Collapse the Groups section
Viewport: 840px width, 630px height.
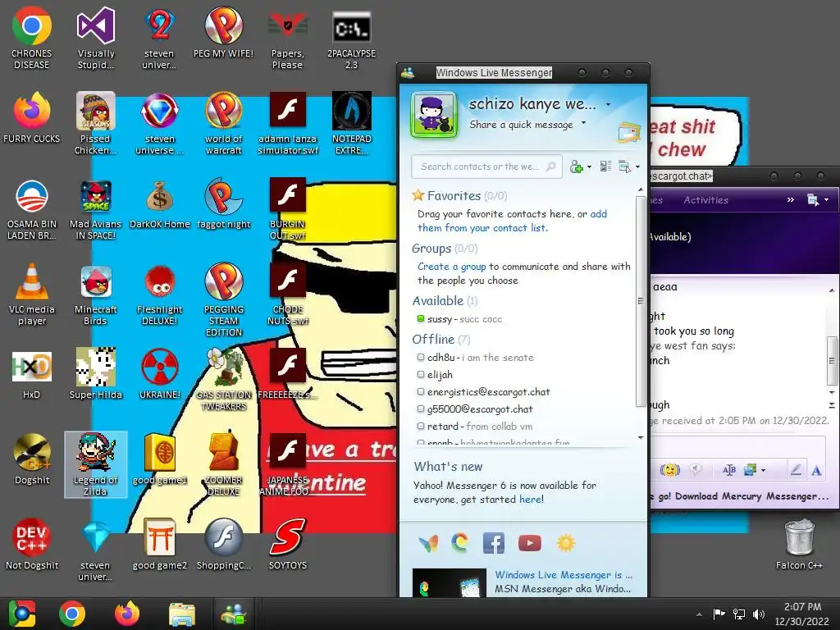(x=445, y=249)
